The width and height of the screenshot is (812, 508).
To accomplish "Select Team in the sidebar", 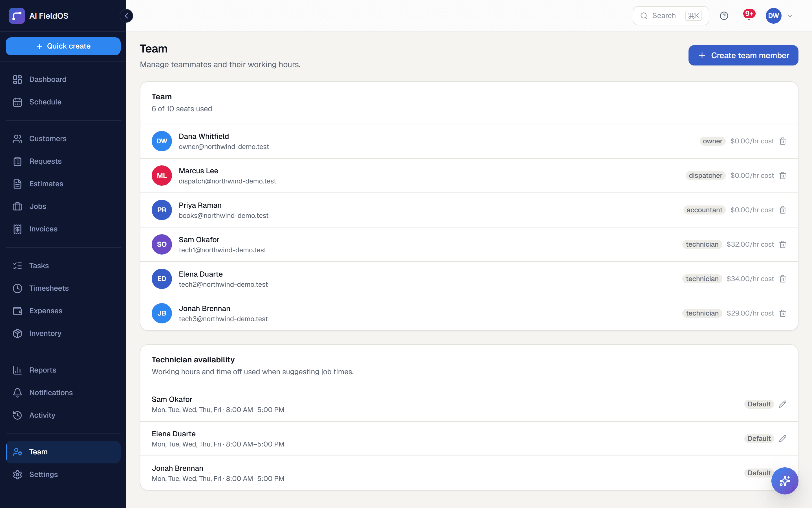I will [63, 452].
